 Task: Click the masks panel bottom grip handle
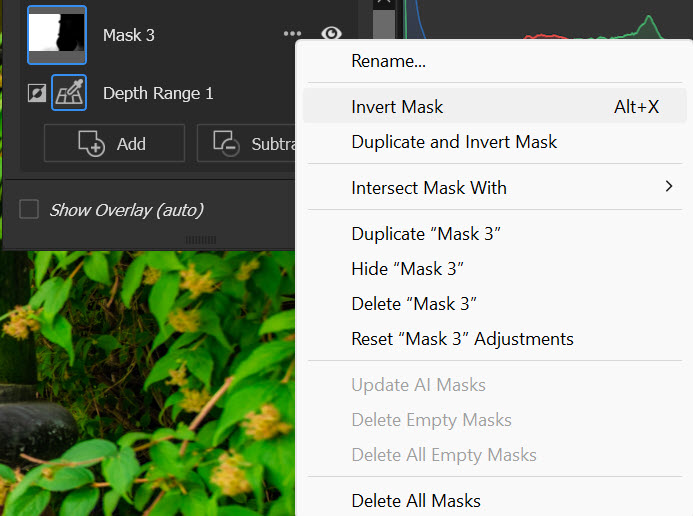coord(201,240)
